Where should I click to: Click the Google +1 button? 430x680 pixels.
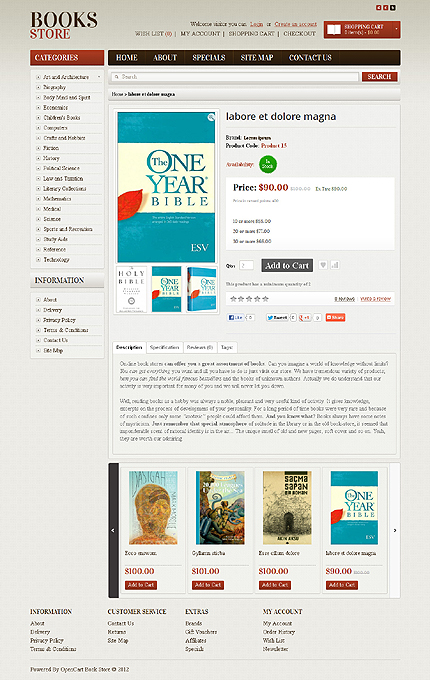click(x=305, y=317)
